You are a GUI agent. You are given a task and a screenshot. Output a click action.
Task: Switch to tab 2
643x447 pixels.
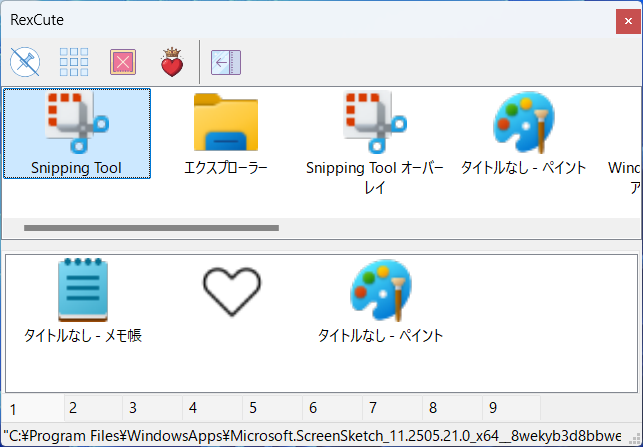(93, 408)
